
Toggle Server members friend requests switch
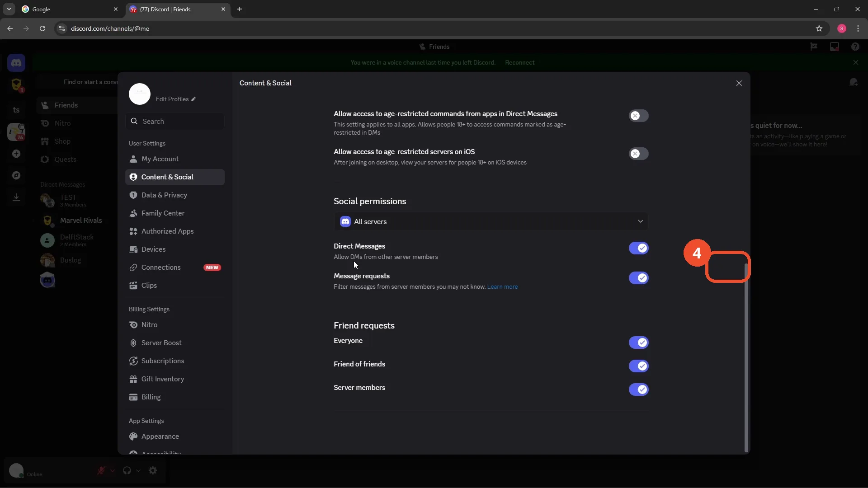pyautogui.click(x=638, y=389)
